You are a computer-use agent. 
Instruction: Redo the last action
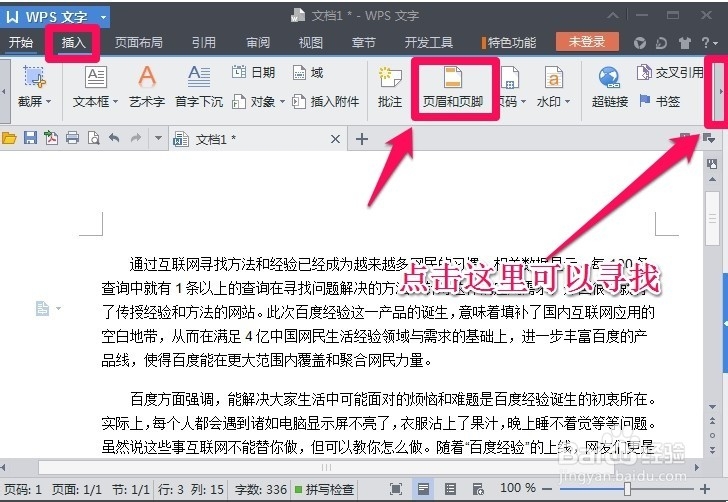pos(136,138)
